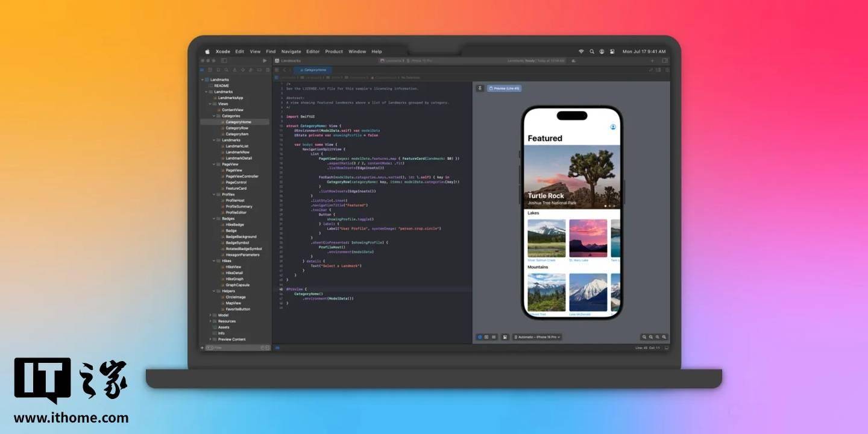This screenshot has height=434, width=868.
Task: Open ContentView file in navigator
Action: pos(232,110)
